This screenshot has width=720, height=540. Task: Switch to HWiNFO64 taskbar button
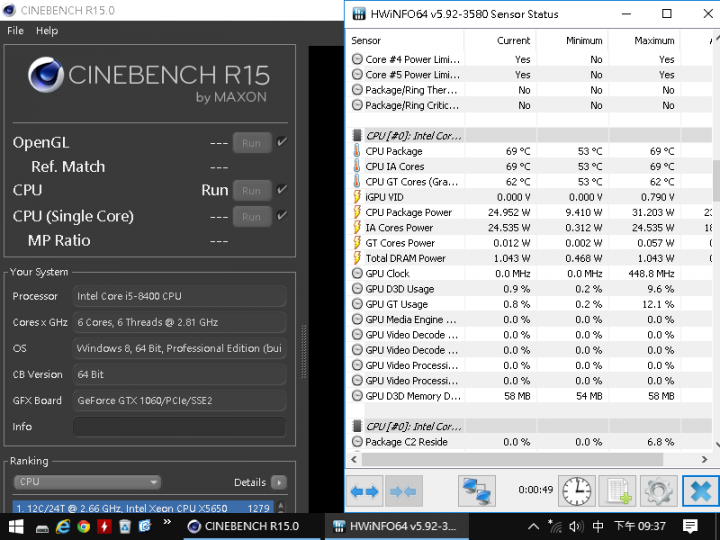[397, 526]
